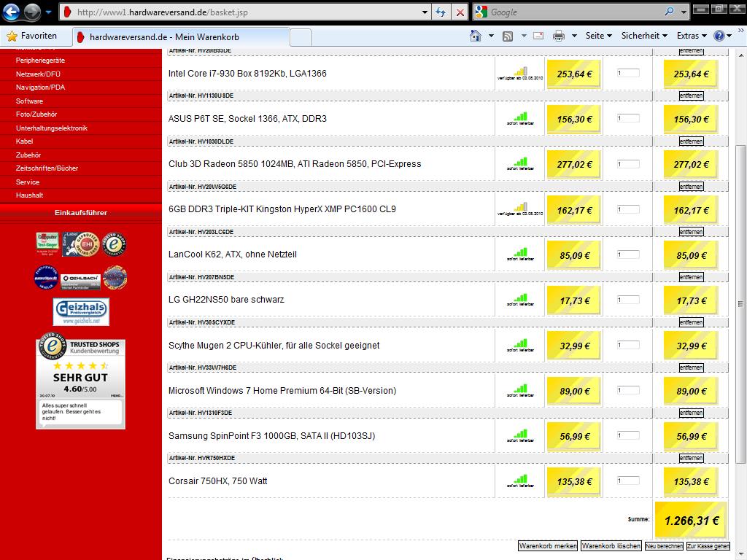Click the refresh page icon
Image resolution: width=747 pixels, height=560 pixels.
pyautogui.click(x=441, y=12)
